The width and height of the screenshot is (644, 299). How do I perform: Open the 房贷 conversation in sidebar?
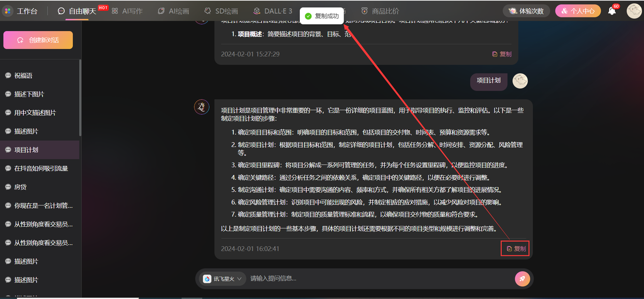(21, 187)
